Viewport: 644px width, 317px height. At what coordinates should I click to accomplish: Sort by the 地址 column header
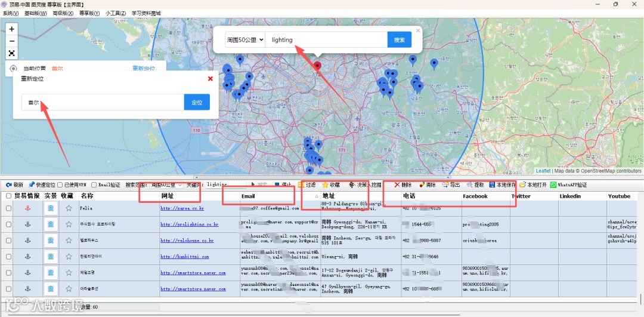point(329,196)
